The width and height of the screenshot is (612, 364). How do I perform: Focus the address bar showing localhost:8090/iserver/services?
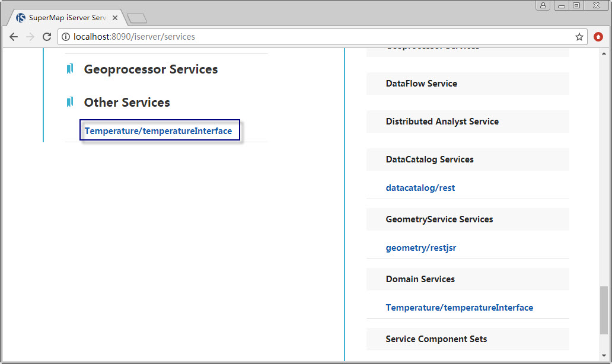tap(320, 37)
